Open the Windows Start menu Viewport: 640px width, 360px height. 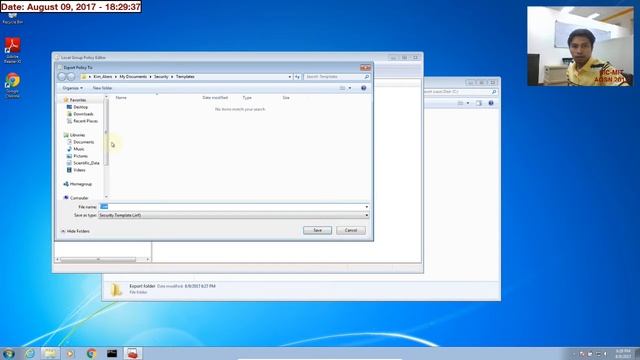coord(9,353)
